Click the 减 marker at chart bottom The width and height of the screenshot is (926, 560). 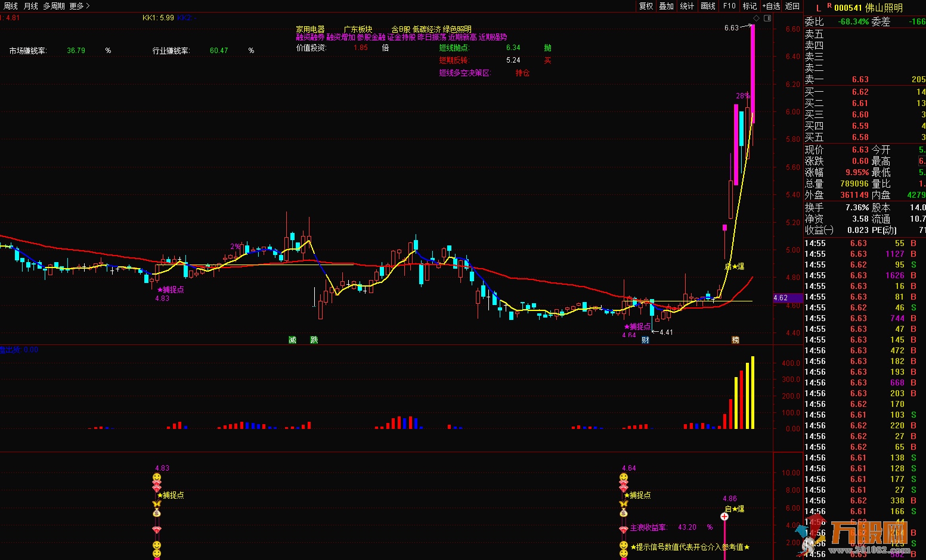tap(292, 340)
